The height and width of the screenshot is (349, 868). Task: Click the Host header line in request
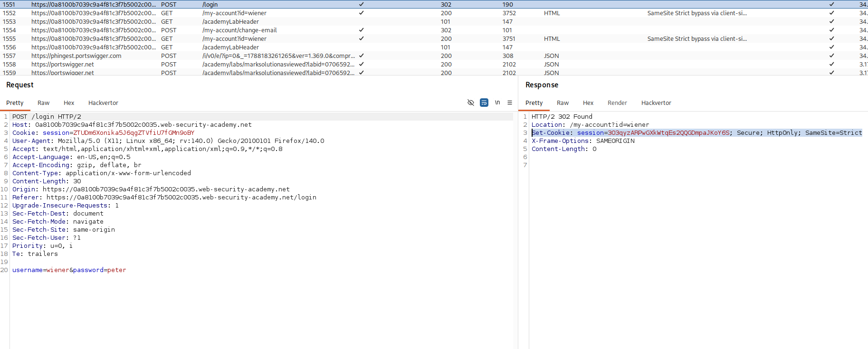[x=132, y=124]
